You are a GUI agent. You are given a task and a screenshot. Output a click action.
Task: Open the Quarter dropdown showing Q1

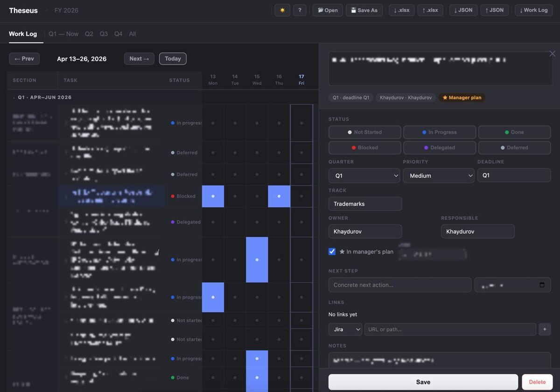point(364,175)
